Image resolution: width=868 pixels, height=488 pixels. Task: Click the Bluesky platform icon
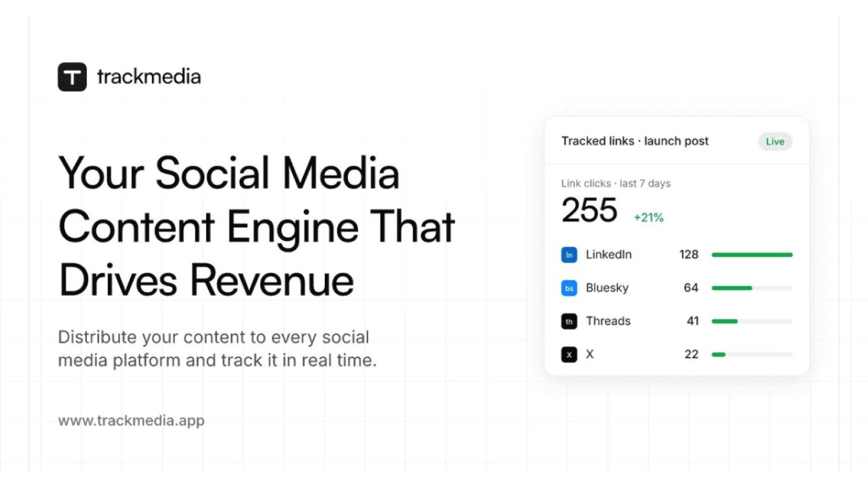pos(569,288)
